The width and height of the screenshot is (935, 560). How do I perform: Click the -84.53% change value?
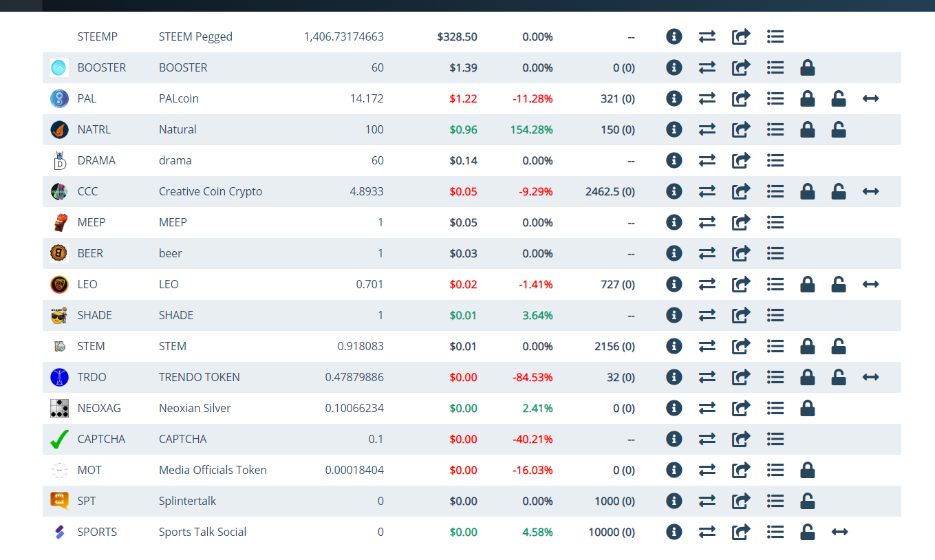(533, 377)
